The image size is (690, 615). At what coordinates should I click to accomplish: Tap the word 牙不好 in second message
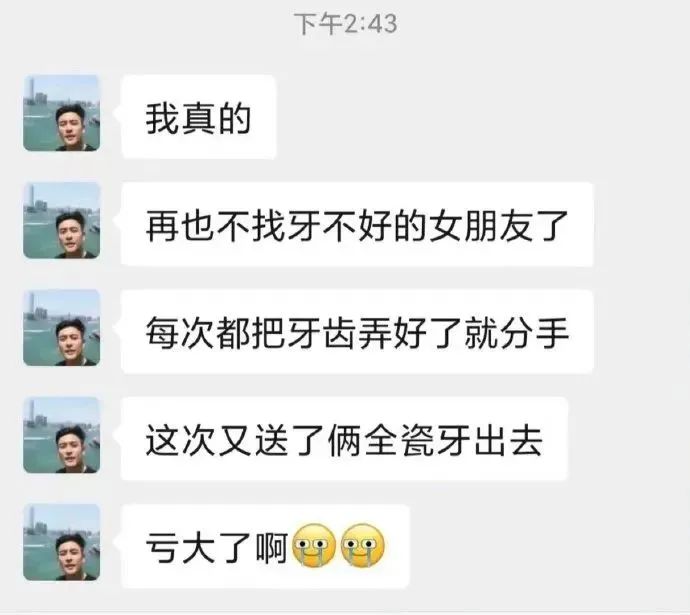339,226
